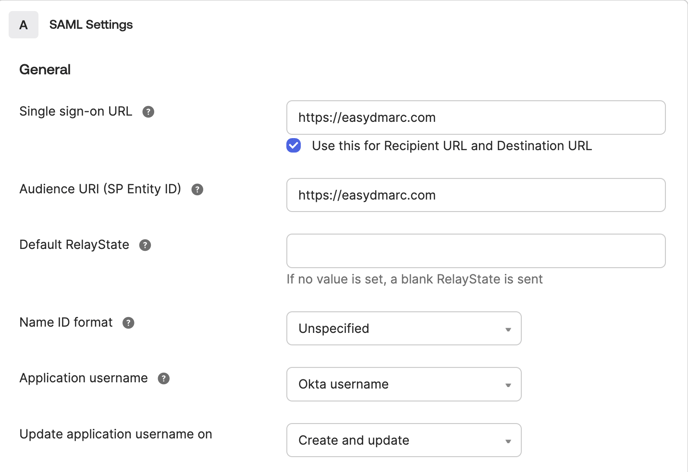
Task: Click the blank RelayState hint text
Action: [415, 279]
